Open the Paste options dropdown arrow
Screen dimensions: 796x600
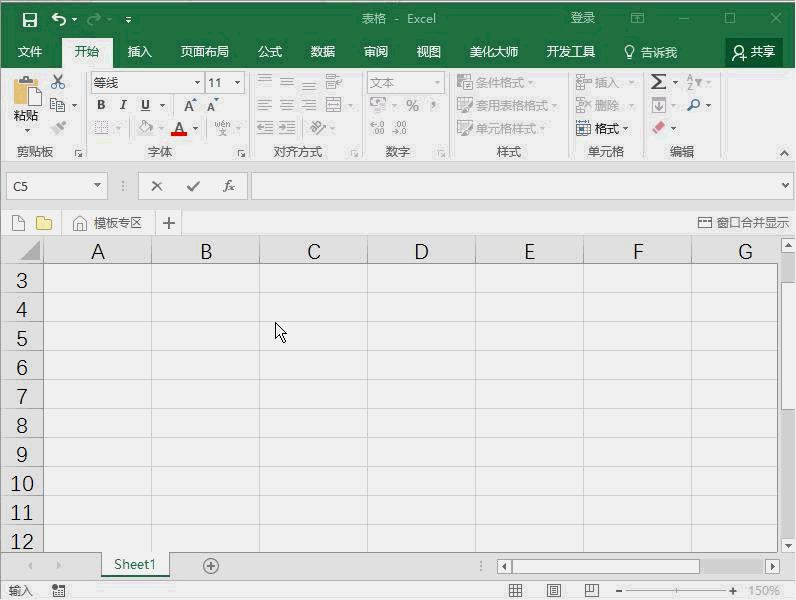click(x=27, y=131)
